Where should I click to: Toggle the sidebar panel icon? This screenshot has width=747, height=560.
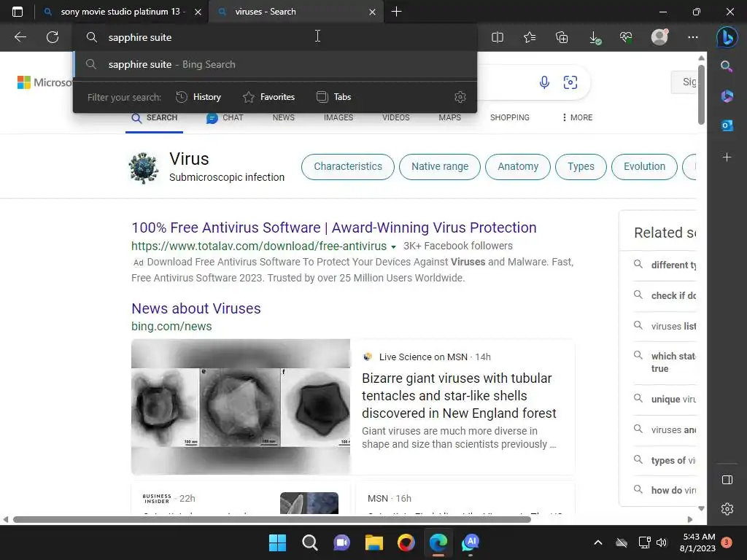pyautogui.click(x=727, y=480)
